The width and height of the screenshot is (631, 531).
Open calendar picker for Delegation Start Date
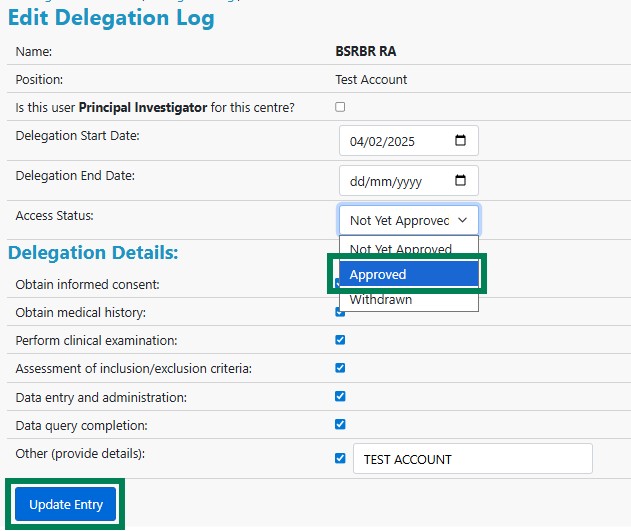(460, 141)
